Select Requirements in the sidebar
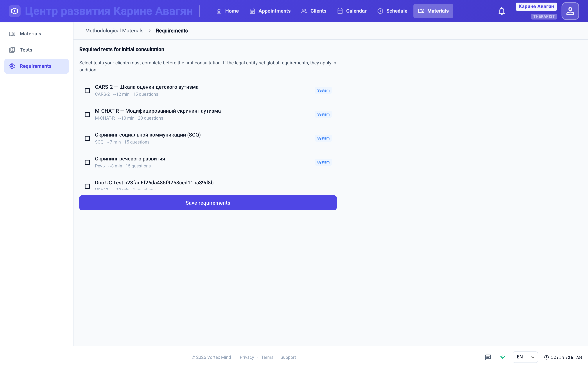This screenshot has width=588, height=368. 36,66
